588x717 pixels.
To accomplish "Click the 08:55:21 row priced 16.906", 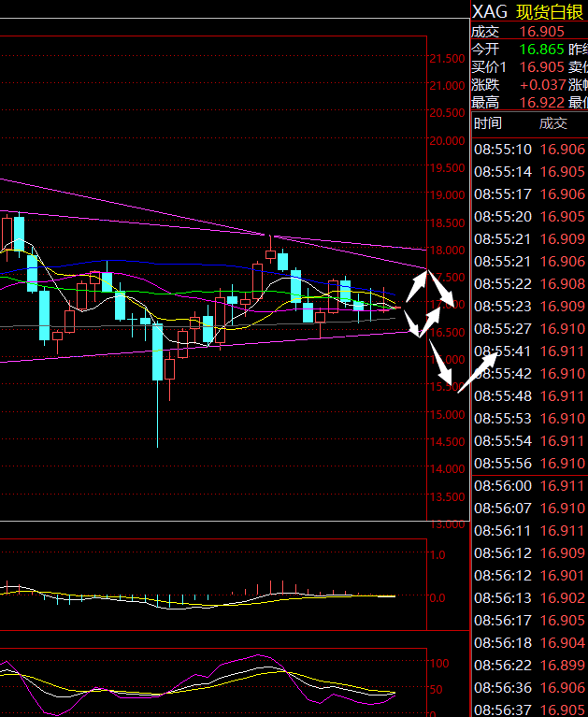I will 529,262.
